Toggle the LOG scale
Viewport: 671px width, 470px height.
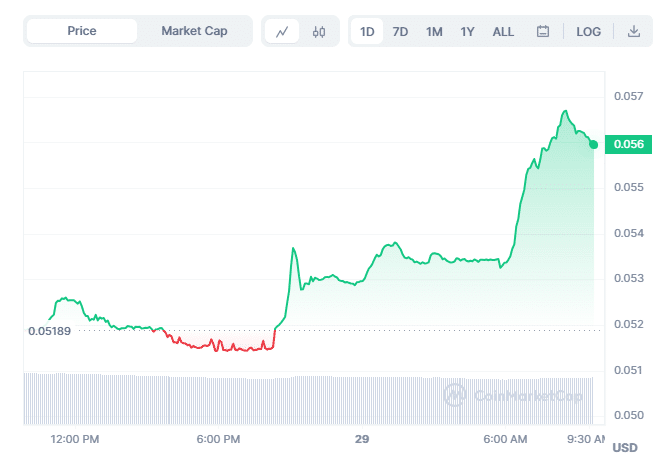588,32
